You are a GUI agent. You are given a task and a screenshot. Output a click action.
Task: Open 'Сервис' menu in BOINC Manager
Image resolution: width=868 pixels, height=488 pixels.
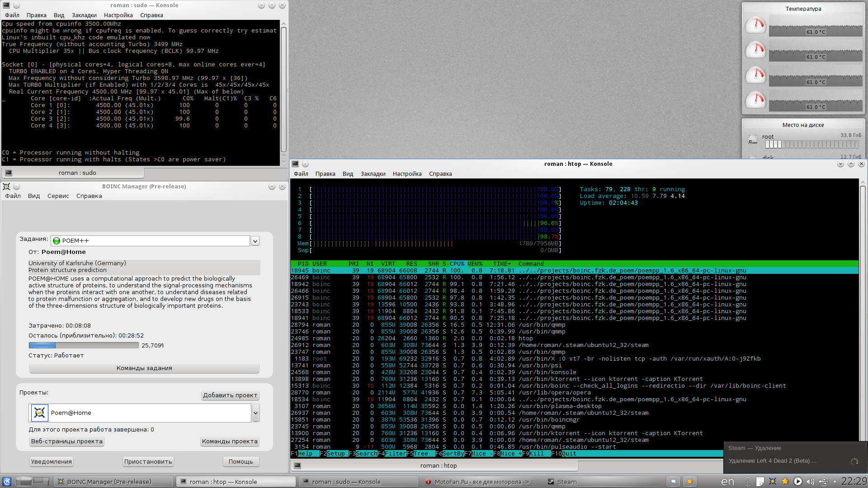pyautogui.click(x=58, y=196)
